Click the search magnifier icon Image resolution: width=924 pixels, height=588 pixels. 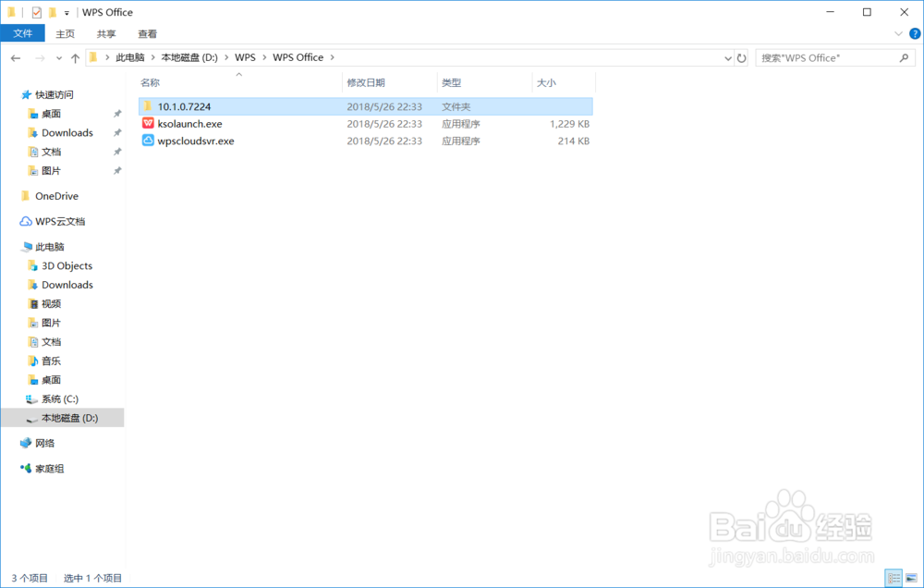pyautogui.click(x=904, y=58)
